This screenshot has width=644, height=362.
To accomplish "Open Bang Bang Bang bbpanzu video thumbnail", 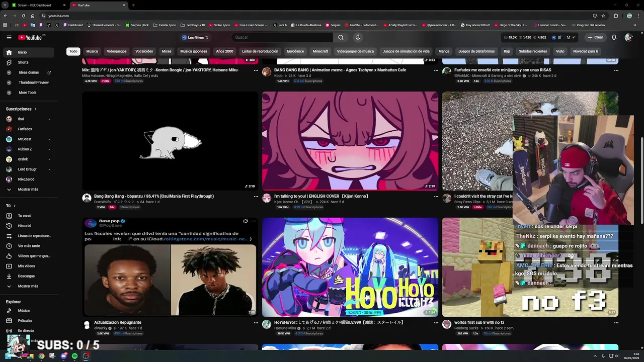I will tap(170, 141).
